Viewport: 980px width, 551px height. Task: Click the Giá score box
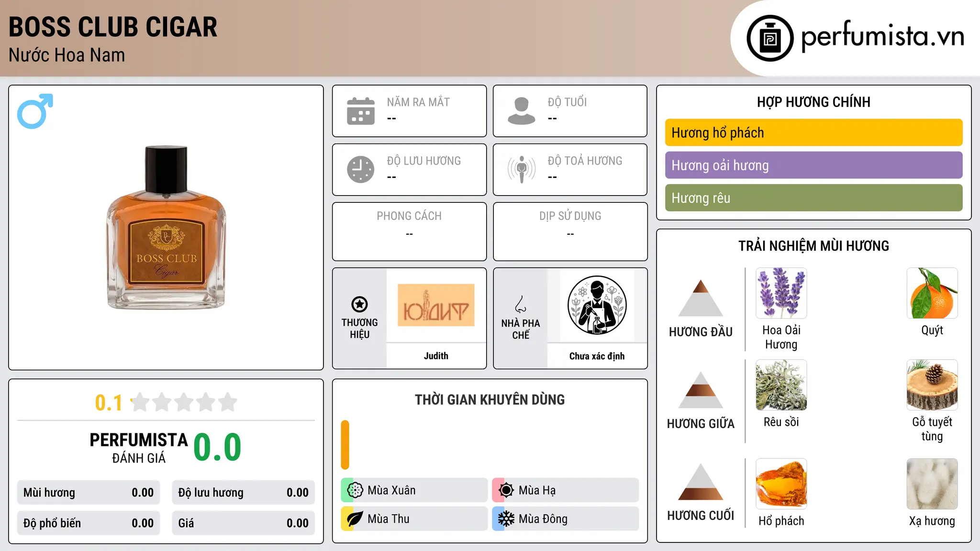click(243, 523)
